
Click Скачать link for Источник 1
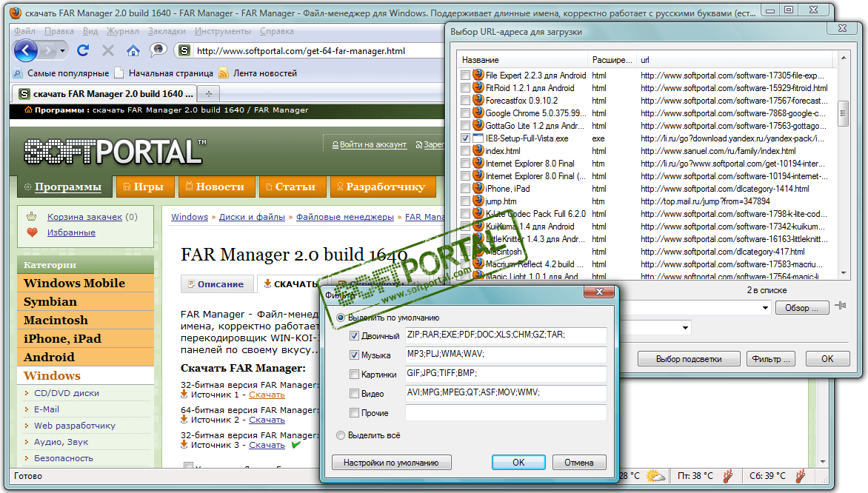coord(267,395)
